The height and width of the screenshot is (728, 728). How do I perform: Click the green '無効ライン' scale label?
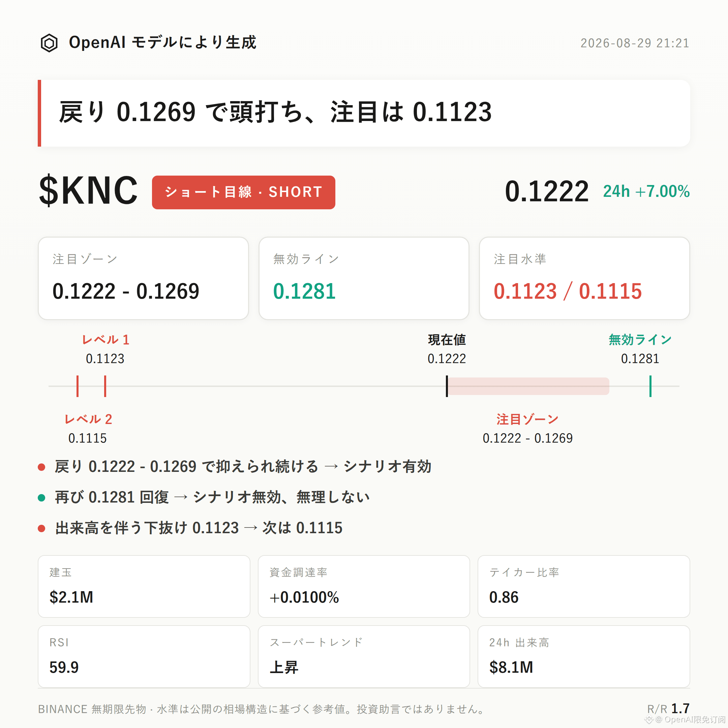(x=640, y=340)
